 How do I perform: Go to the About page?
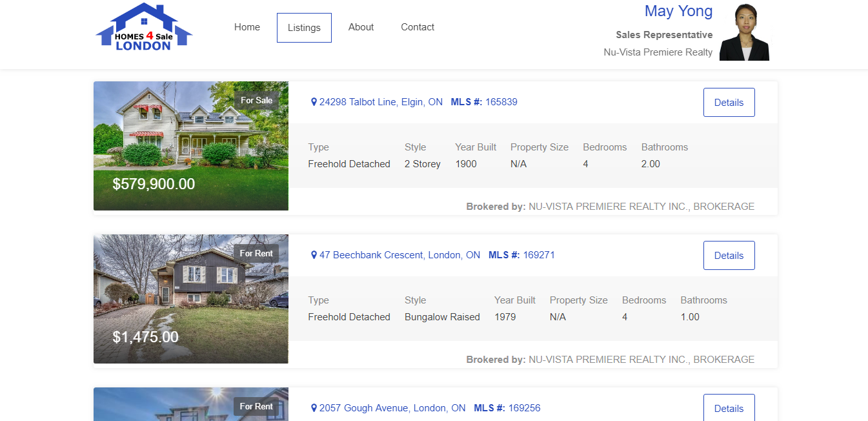click(361, 27)
